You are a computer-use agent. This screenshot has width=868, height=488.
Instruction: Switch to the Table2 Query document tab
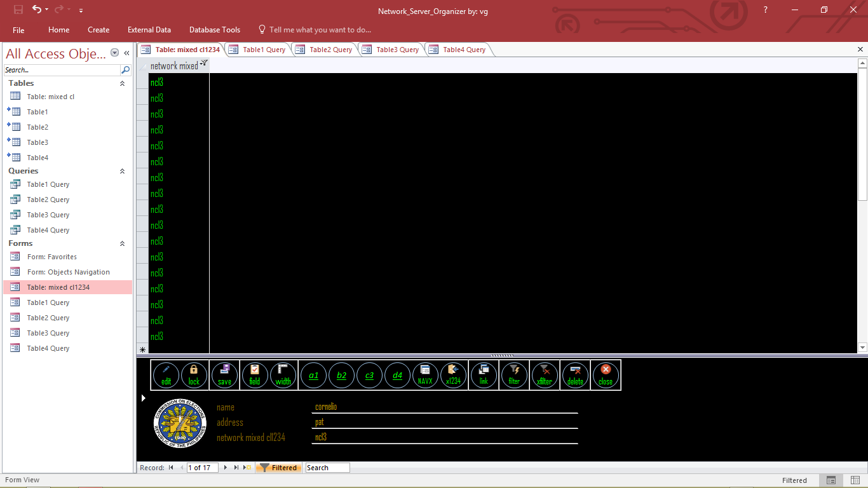pyautogui.click(x=324, y=50)
